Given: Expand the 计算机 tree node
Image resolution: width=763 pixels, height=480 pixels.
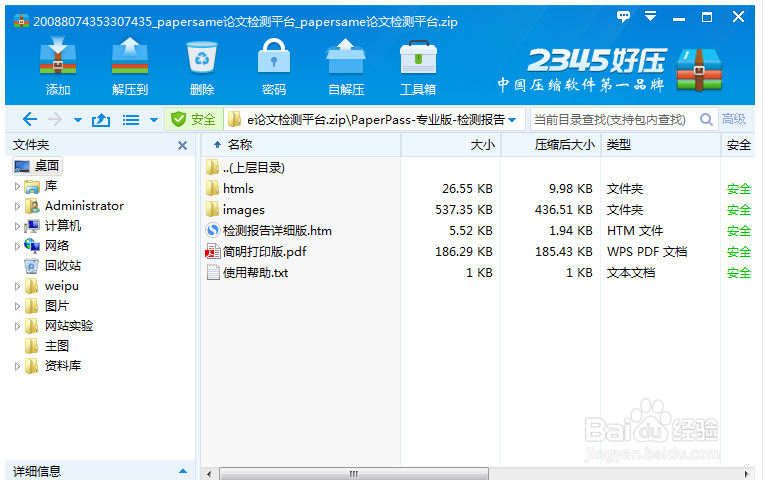Looking at the screenshot, I should 17,226.
